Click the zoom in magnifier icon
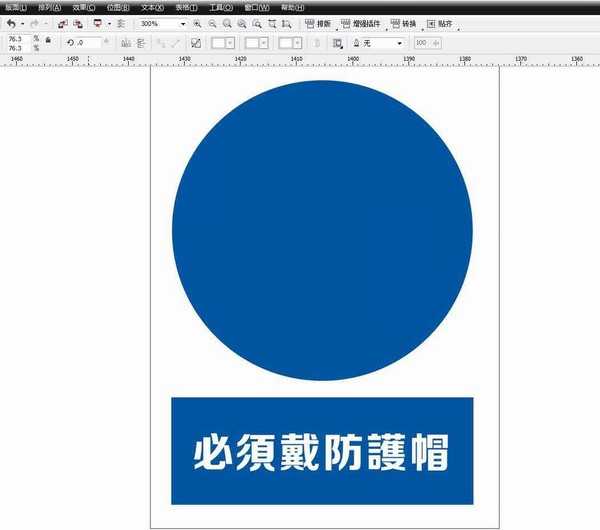 pos(197,23)
